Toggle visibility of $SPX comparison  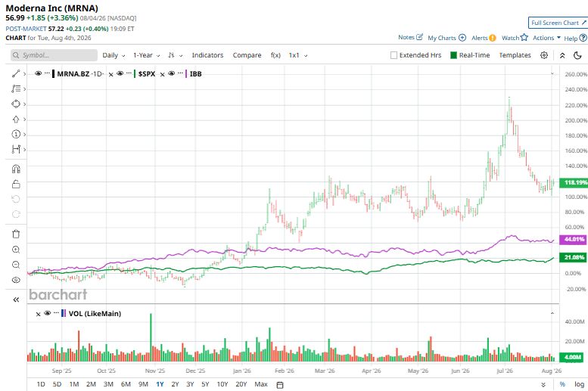click(120, 73)
